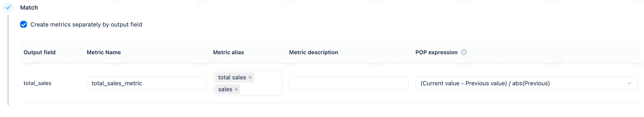The image size is (644, 117).
Task: Focus the empty Metric description input
Action: point(349,83)
